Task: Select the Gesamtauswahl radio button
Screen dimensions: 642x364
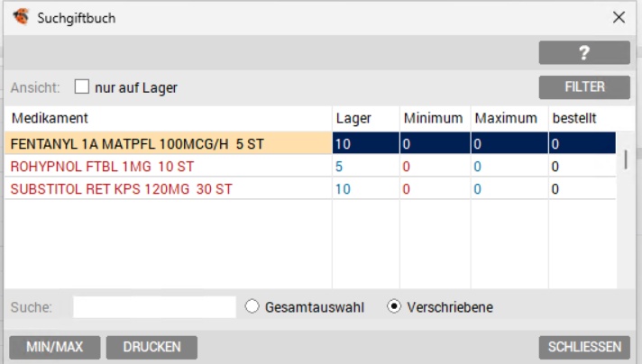Action: pos(252,307)
